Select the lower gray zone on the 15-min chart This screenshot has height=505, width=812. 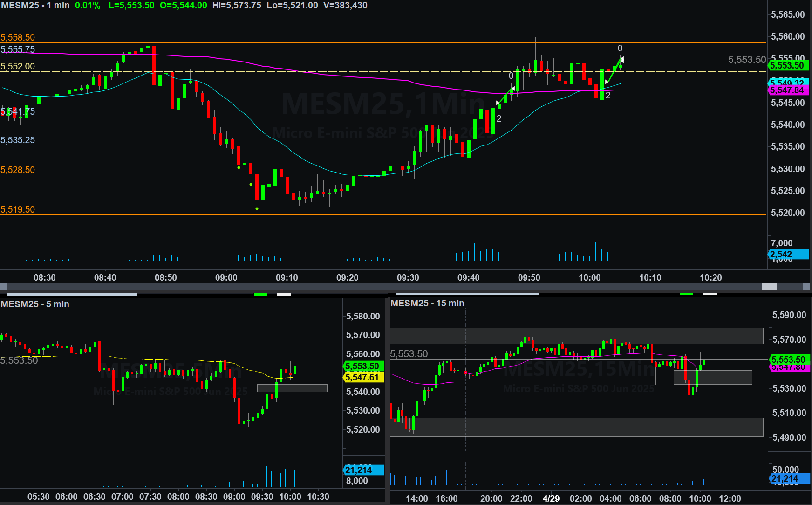coord(576,427)
